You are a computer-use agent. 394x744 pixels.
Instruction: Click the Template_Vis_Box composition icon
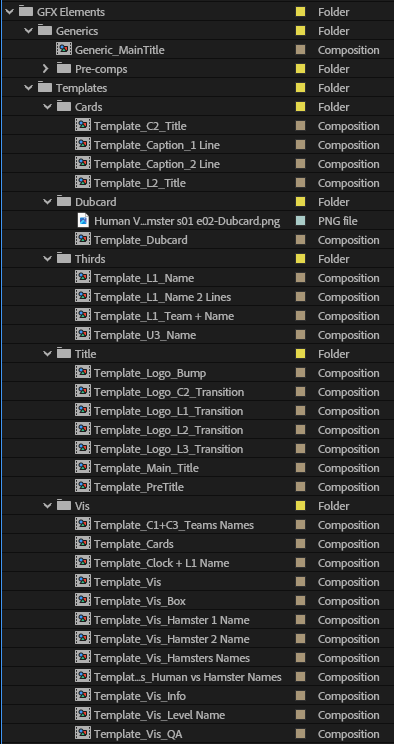[83, 600]
